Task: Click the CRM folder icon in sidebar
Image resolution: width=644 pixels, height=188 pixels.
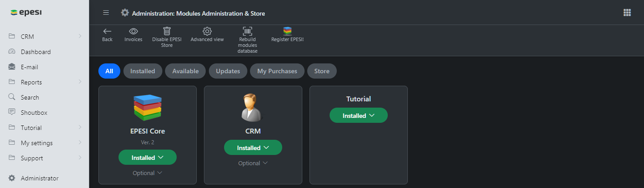Action: 12,36
